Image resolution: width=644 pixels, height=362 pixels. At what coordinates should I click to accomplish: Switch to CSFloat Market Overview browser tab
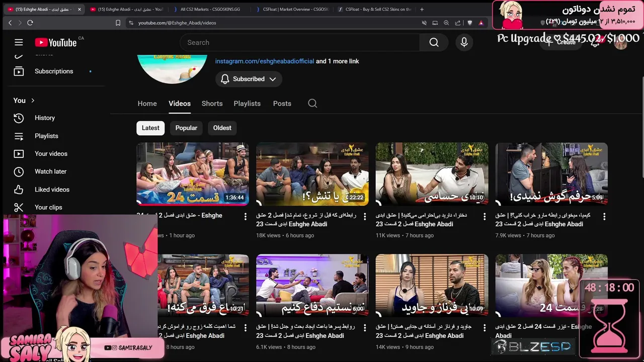click(292, 9)
